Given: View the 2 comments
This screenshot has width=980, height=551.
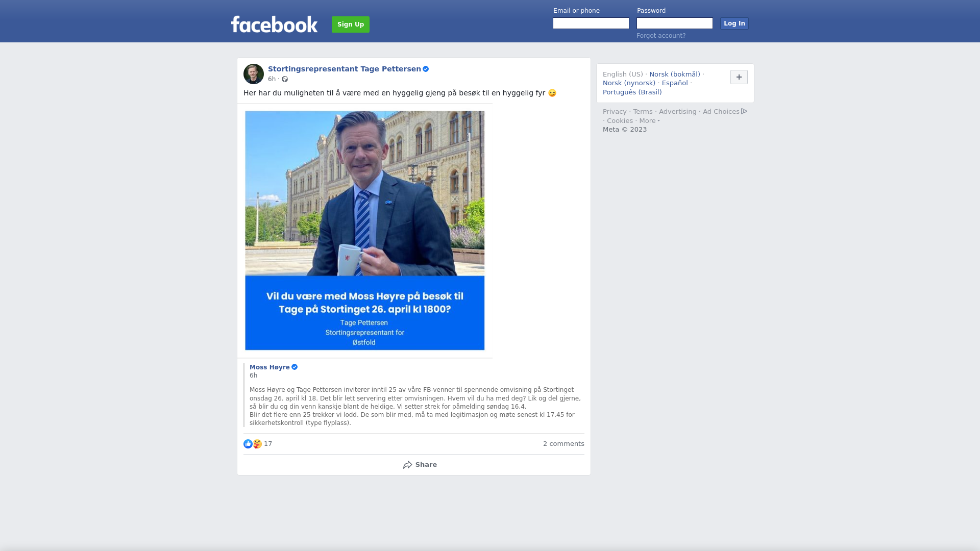Looking at the screenshot, I should [x=563, y=444].
